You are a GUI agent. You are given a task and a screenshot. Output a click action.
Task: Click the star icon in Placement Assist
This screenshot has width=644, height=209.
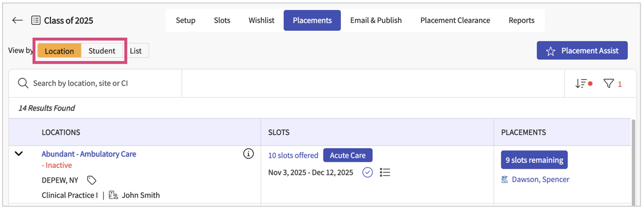[x=550, y=51]
